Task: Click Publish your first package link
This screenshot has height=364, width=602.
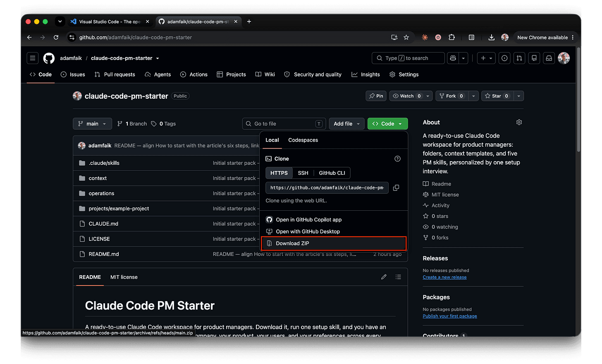Action: click(x=450, y=316)
